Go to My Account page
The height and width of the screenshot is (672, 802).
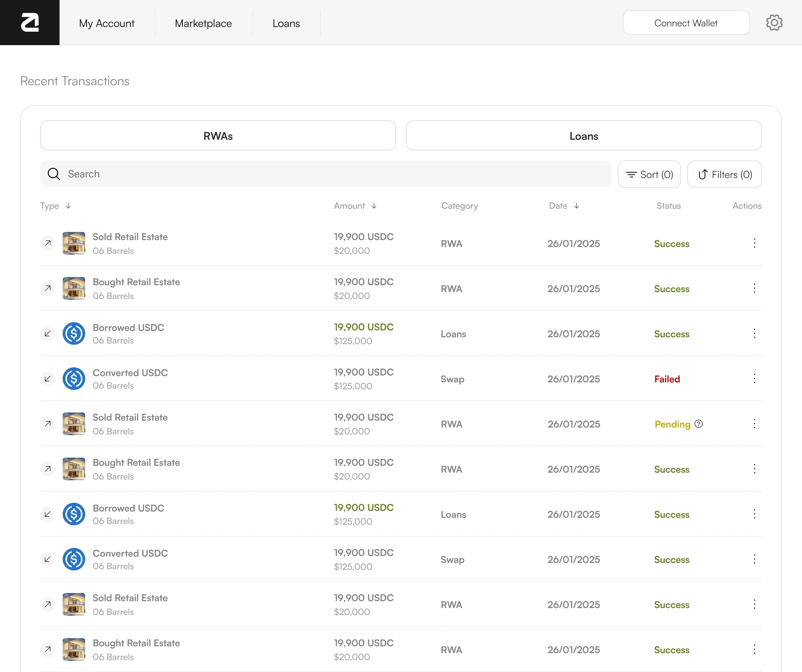[x=107, y=23]
